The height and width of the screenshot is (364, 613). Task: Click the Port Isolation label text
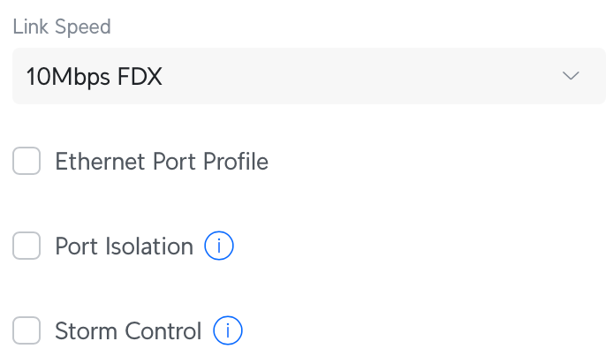tap(124, 246)
